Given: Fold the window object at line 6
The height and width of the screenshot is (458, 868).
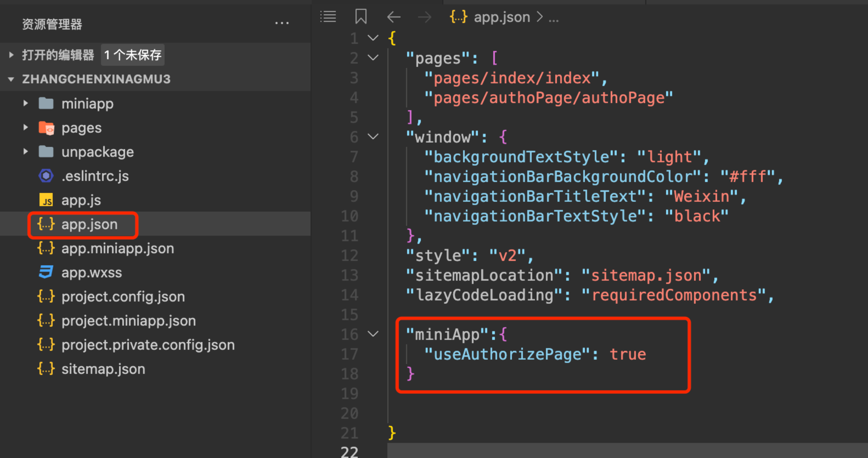Looking at the screenshot, I should click(373, 136).
